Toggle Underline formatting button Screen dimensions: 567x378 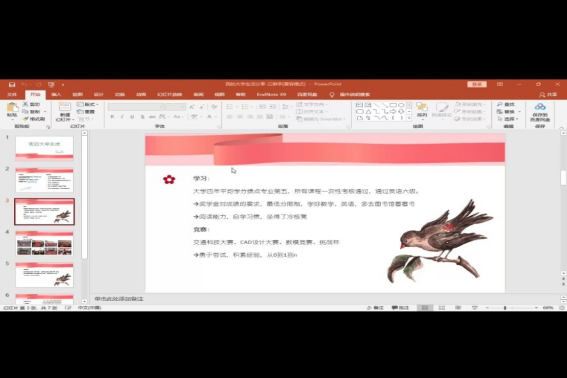coord(132,116)
